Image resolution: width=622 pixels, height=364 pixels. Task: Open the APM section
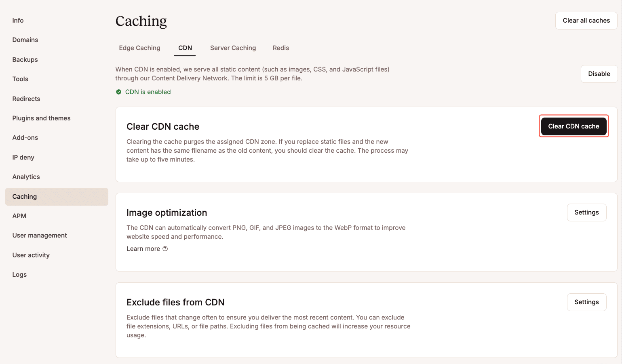point(19,216)
